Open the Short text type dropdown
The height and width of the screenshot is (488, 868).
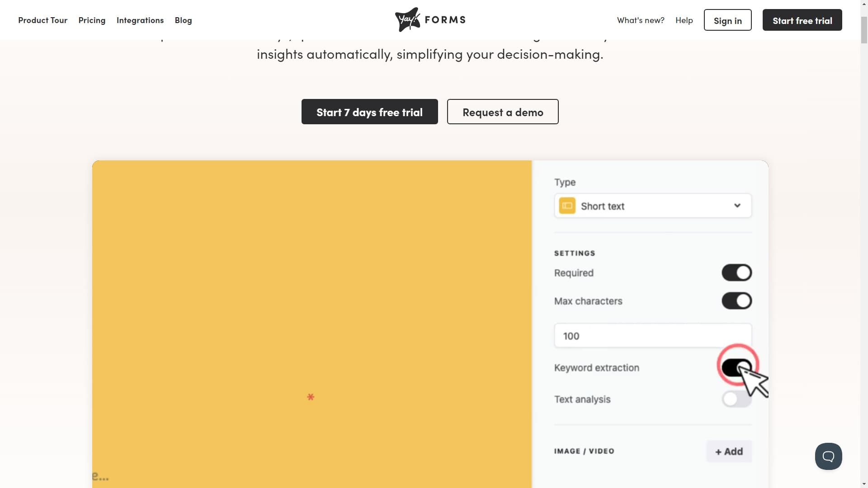(x=653, y=206)
